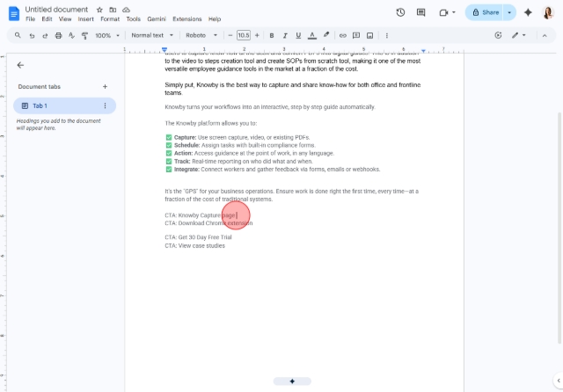Open the Format menu
This screenshot has height=392, width=563.
(x=110, y=19)
